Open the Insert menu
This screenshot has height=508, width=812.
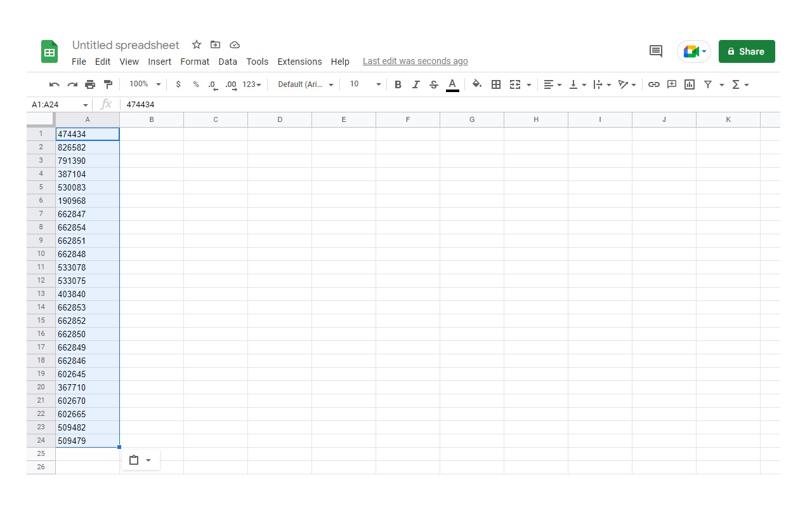[160, 62]
